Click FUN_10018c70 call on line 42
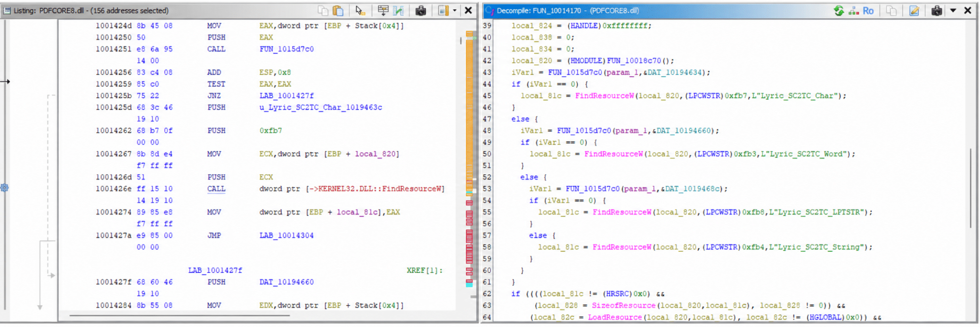This screenshot has height=327, width=980. (635, 61)
